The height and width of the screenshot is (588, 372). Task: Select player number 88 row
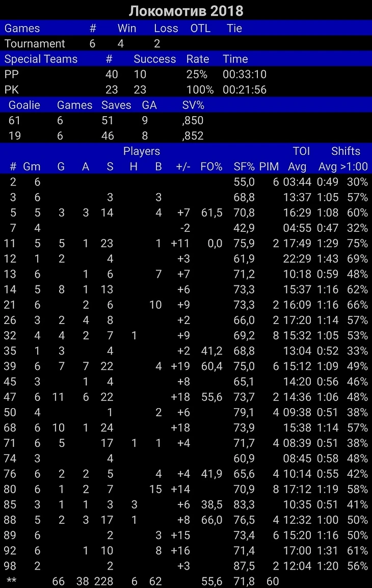click(x=186, y=520)
